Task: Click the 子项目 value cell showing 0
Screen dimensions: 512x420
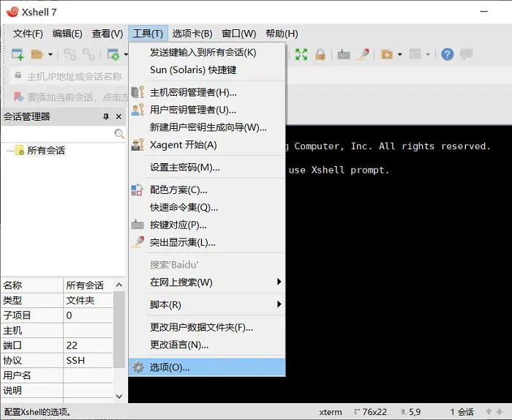Action: point(88,315)
